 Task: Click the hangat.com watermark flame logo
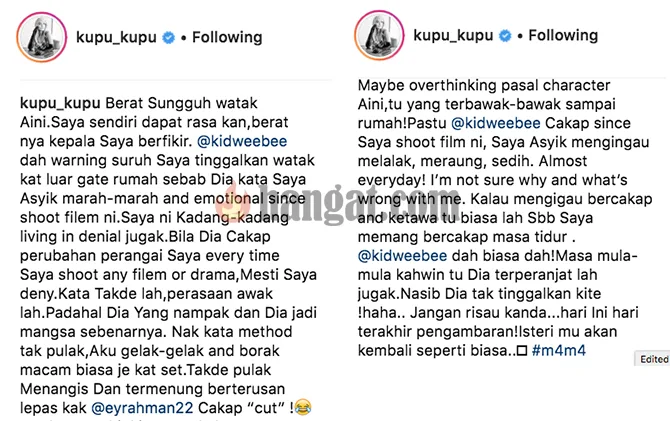click(231, 205)
